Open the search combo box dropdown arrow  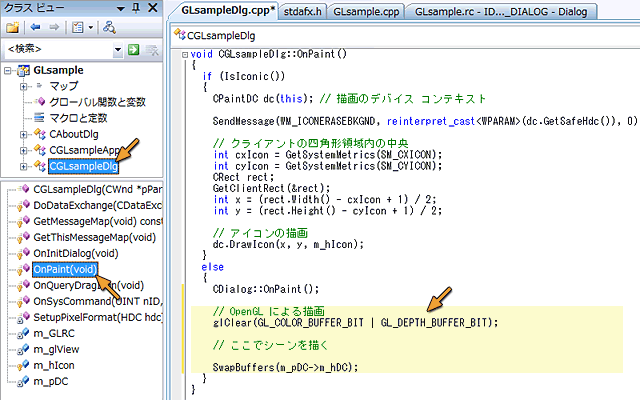[118, 50]
